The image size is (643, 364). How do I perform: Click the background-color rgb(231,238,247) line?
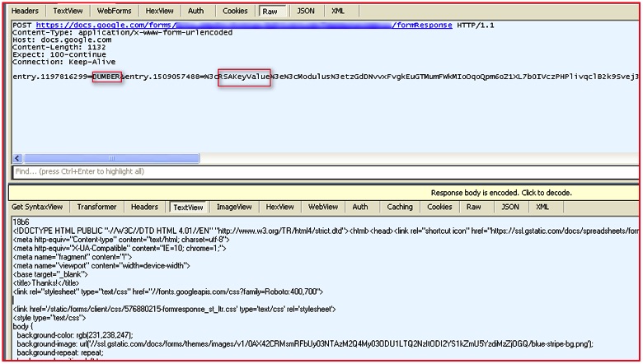pyautogui.click(x=75, y=335)
